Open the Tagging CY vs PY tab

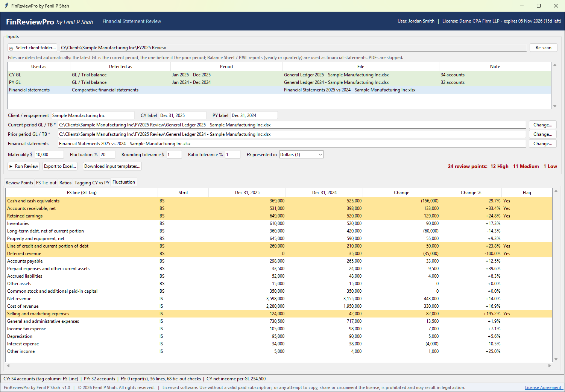(92, 182)
